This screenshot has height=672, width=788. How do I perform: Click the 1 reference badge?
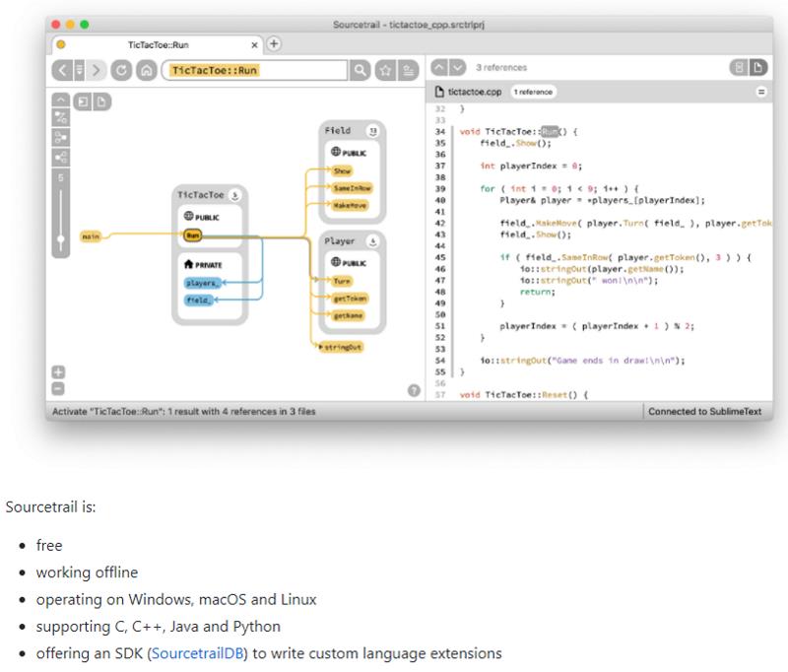[533, 92]
